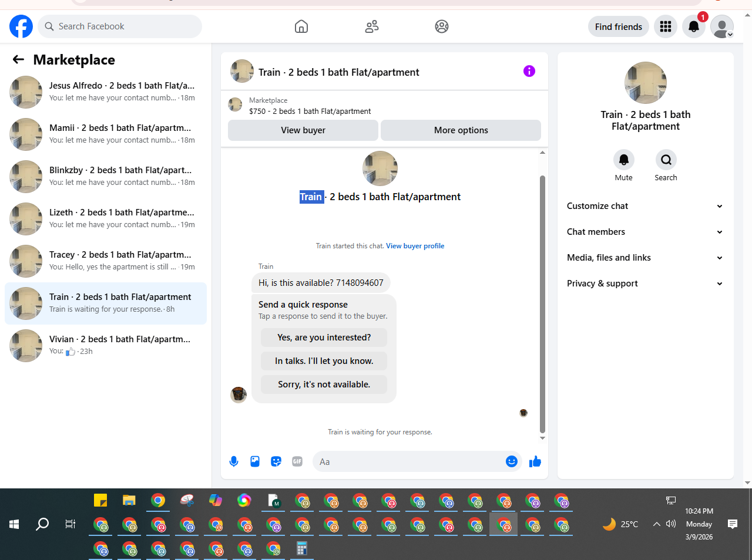Open Vivian conversation
752x560 pixels.
click(106, 346)
